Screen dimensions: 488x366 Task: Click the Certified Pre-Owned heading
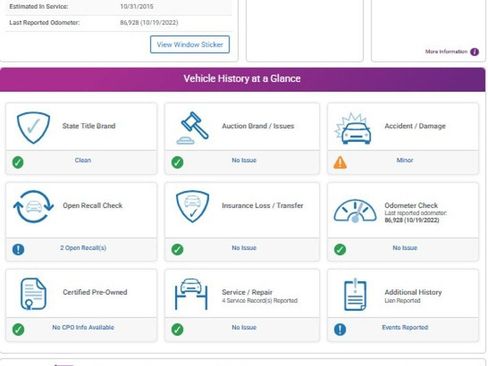(x=95, y=292)
